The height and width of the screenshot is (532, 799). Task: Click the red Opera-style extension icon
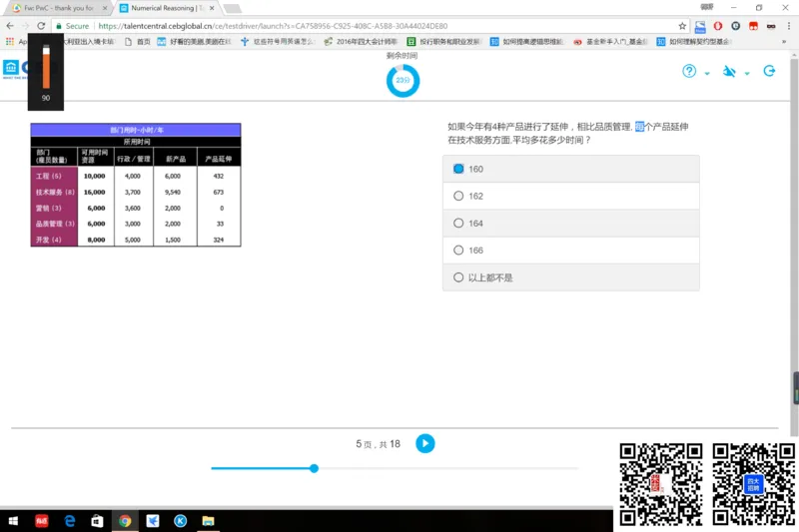pyautogui.click(x=718, y=26)
